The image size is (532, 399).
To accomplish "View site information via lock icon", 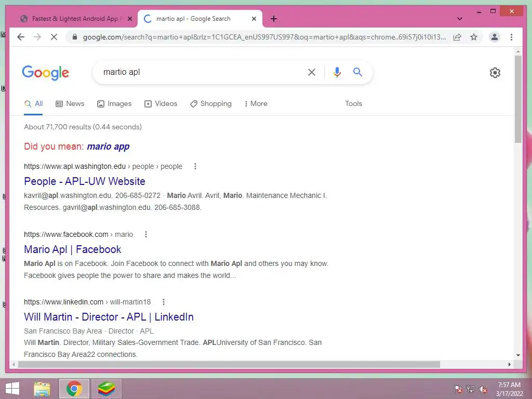I will pyautogui.click(x=75, y=37).
